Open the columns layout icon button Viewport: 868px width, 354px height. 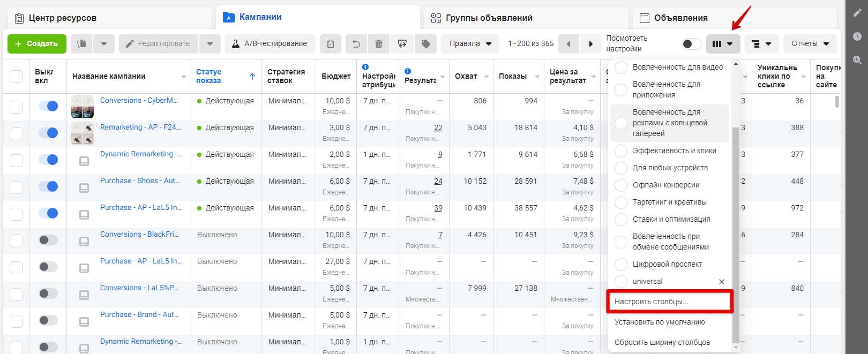(723, 44)
